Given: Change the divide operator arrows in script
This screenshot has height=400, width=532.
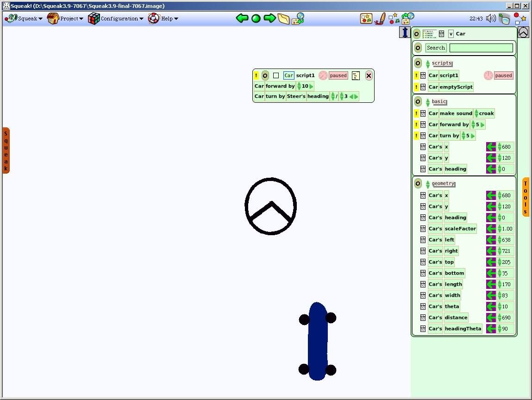Looking at the screenshot, I should 333,96.
